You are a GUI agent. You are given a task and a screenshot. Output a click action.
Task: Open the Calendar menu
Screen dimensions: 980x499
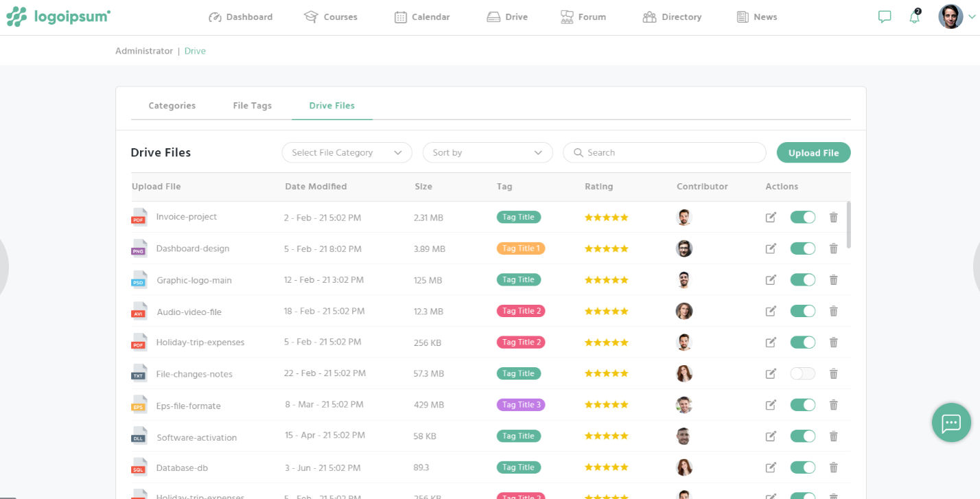422,16
